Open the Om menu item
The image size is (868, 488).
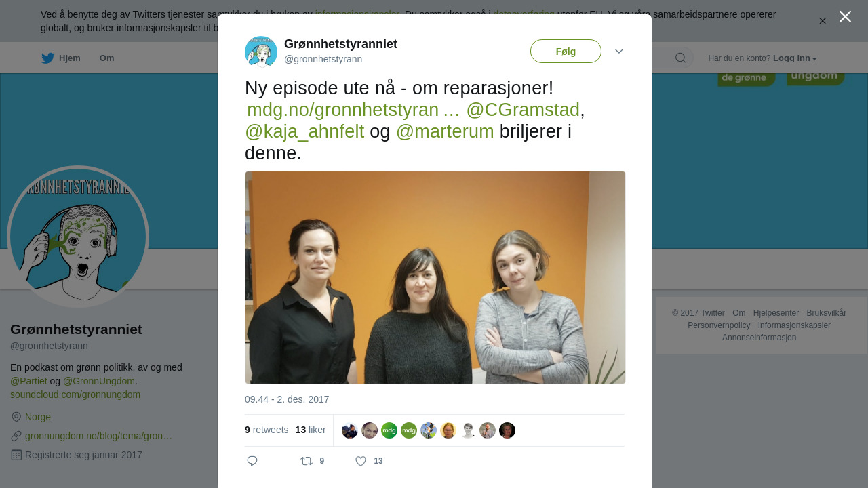click(x=107, y=58)
